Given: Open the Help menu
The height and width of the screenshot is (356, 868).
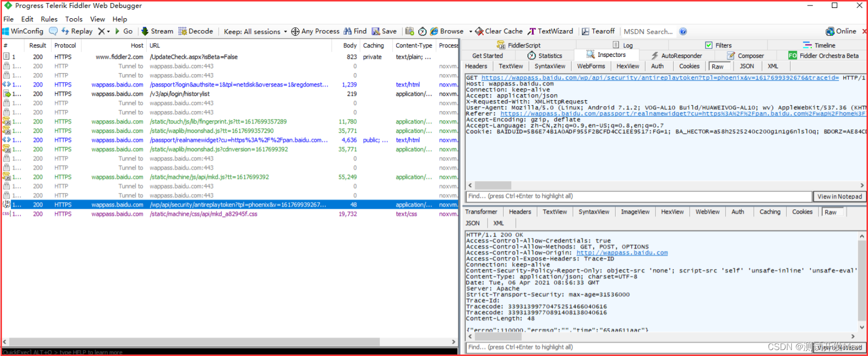Looking at the screenshot, I should pyautogui.click(x=120, y=19).
